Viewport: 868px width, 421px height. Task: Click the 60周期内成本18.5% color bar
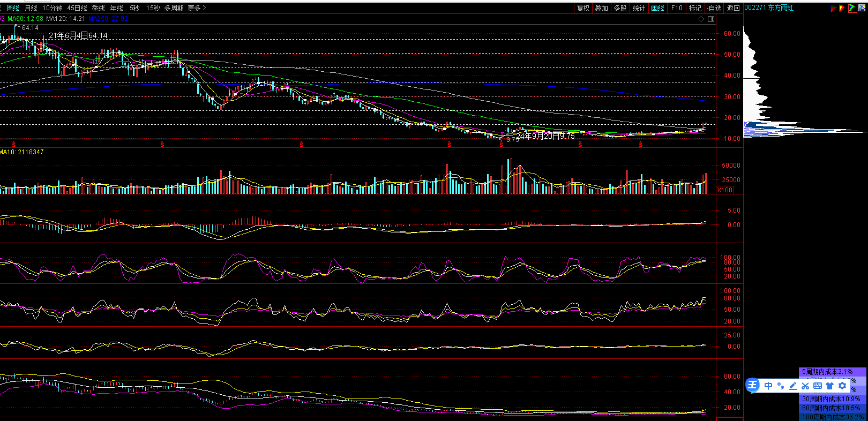832,408
